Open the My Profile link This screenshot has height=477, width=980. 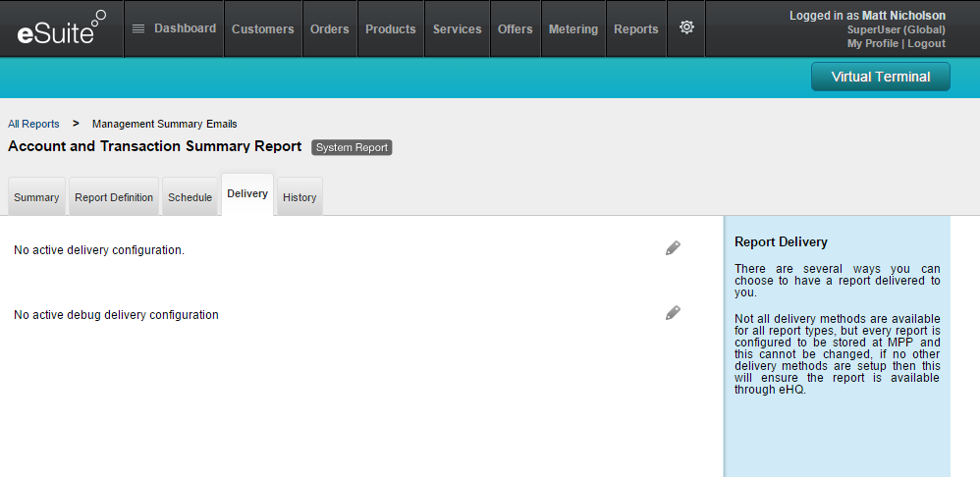[x=873, y=43]
